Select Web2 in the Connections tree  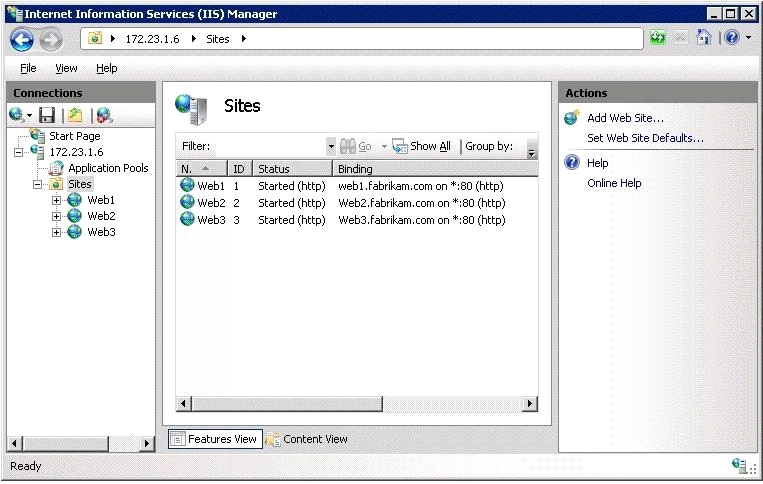point(101,216)
